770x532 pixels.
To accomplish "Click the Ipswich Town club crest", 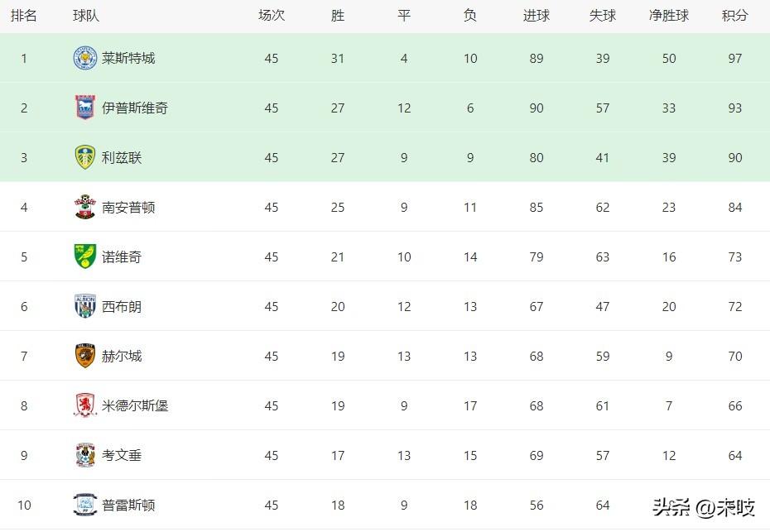I will 85,108.
